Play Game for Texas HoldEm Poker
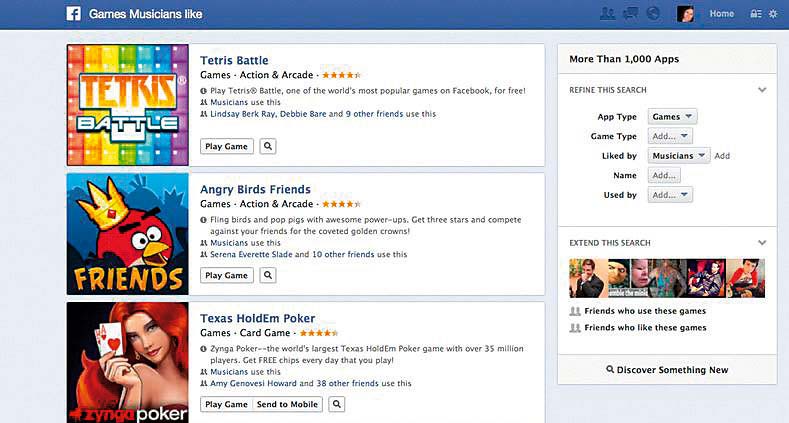This screenshot has height=423, width=789. [x=226, y=404]
